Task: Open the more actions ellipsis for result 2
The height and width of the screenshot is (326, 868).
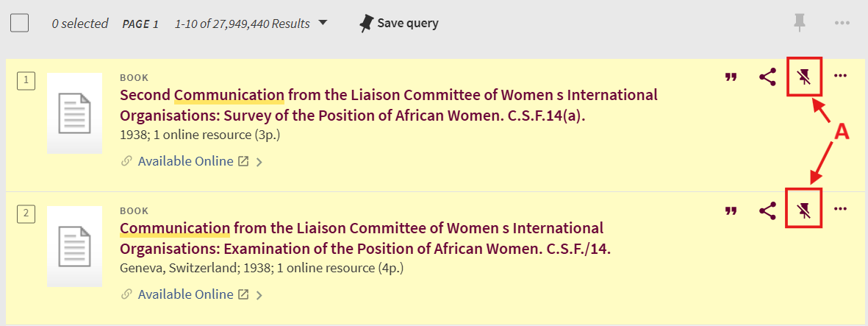Action: [841, 210]
